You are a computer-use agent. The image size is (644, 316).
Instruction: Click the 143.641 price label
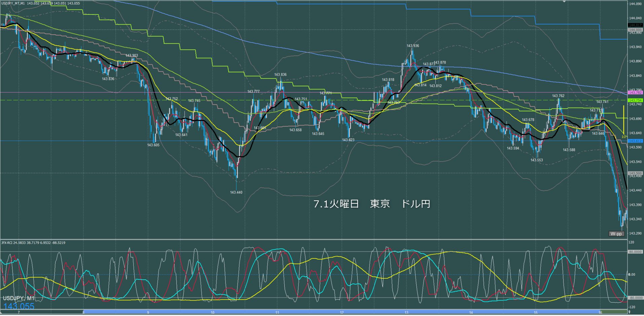181,135
